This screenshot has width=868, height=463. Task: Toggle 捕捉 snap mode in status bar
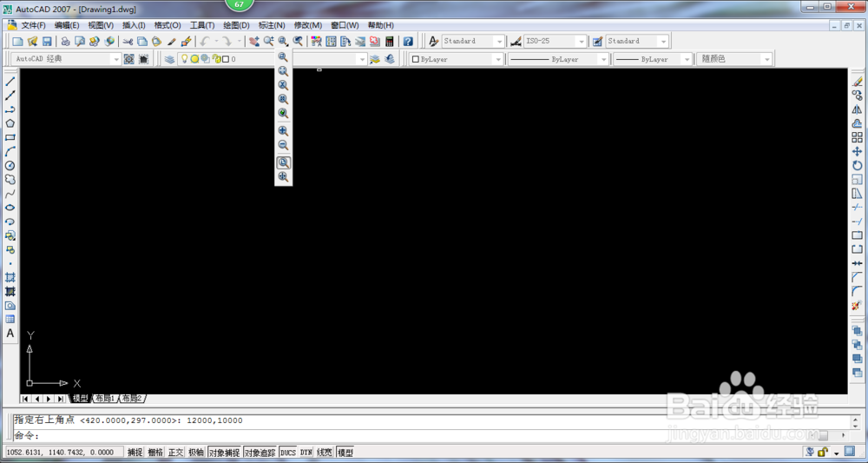point(135,453)
